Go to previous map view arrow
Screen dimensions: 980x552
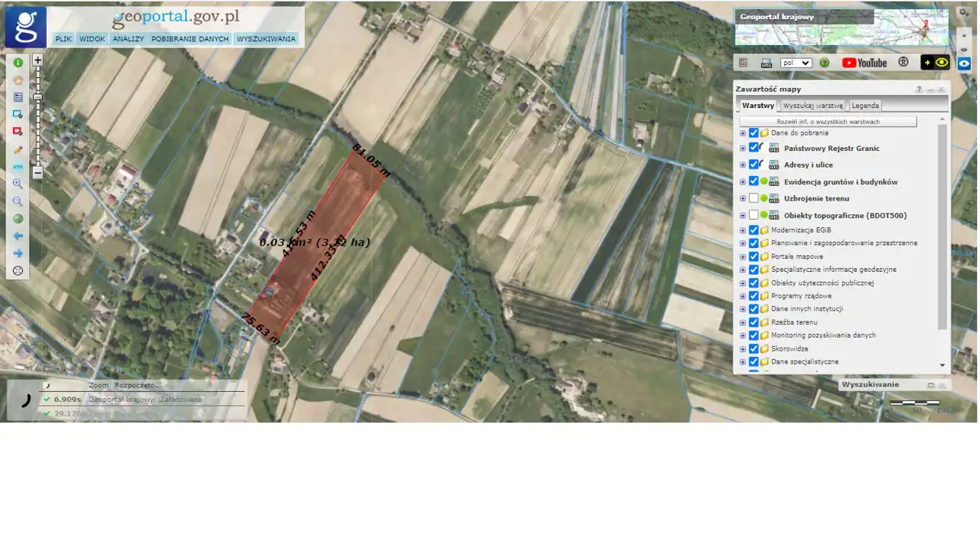click(x=18, y=236)
